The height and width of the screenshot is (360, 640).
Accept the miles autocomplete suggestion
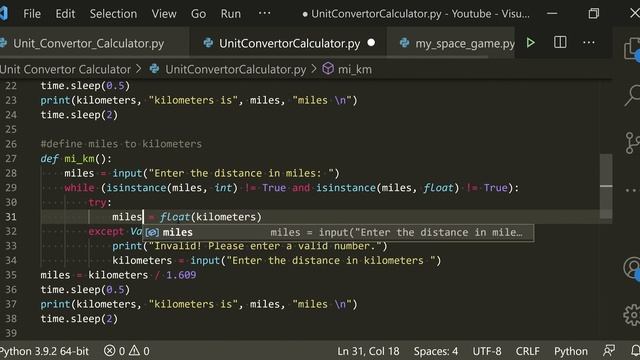click(338, 232)
